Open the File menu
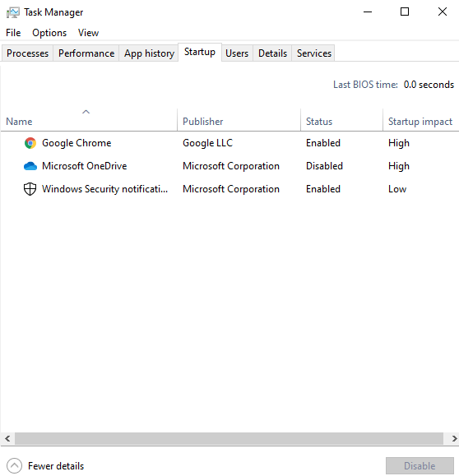The image size is (459, 476). 13,33
